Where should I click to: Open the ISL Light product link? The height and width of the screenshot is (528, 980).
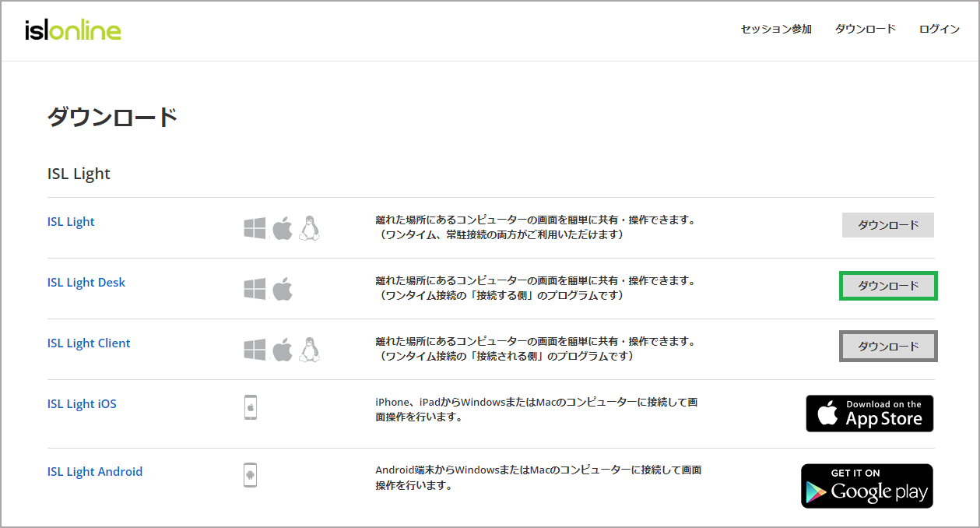(x=71, y=221)
